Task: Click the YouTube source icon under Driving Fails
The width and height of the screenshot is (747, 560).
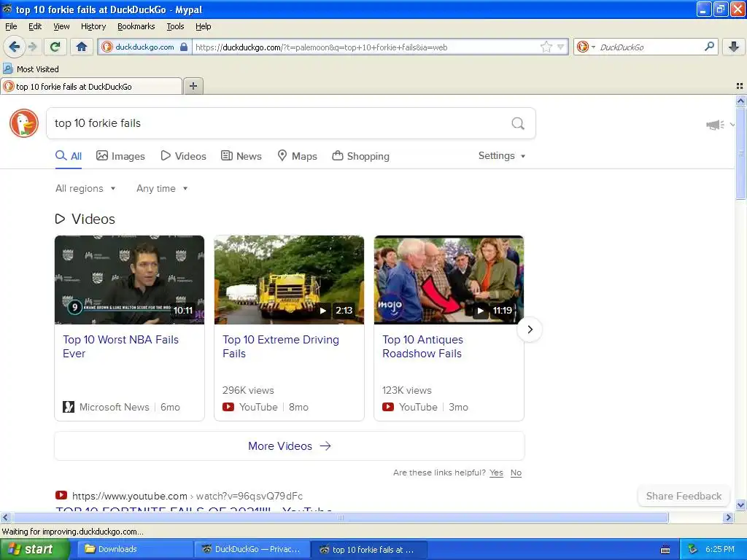Action: tap(228, 407)
